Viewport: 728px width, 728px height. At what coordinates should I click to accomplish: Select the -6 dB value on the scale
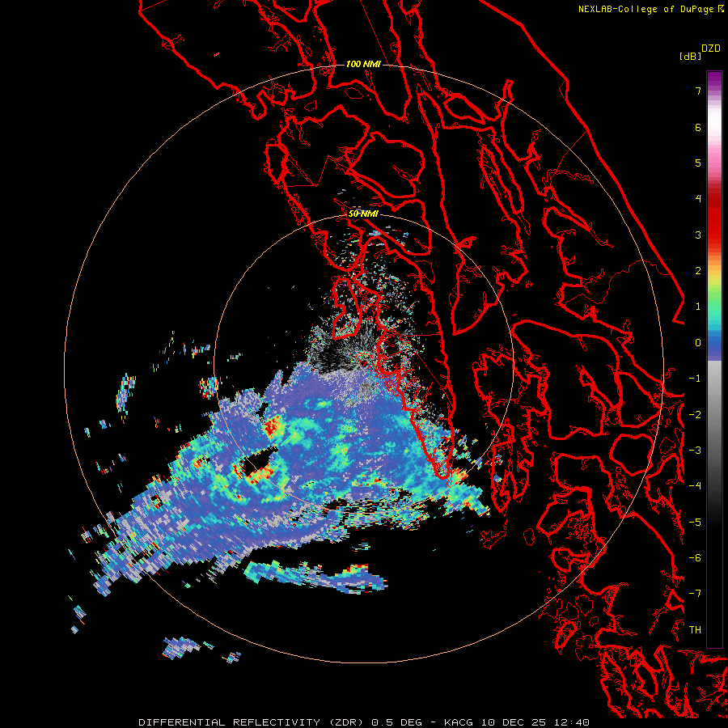[695, 558]
